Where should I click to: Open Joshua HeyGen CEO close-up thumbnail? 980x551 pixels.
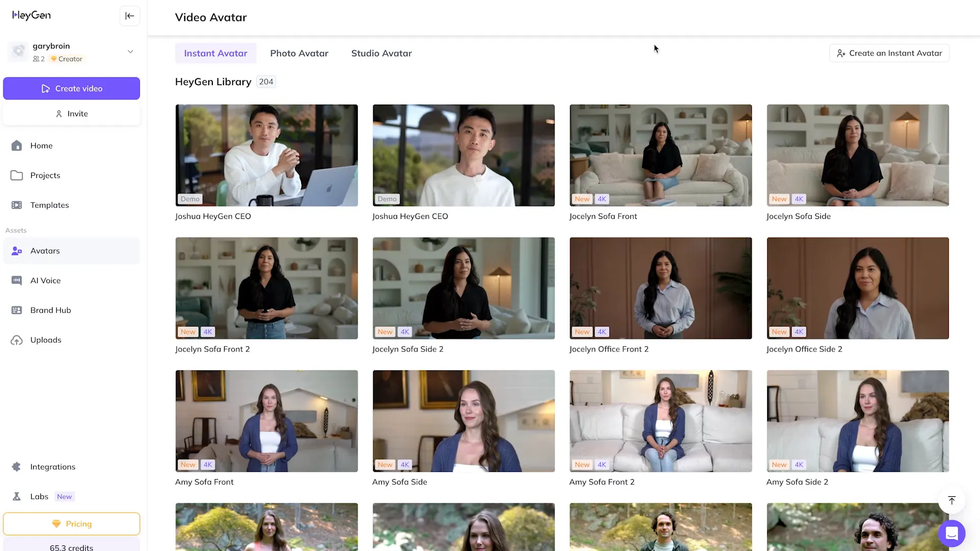point(463,156)
